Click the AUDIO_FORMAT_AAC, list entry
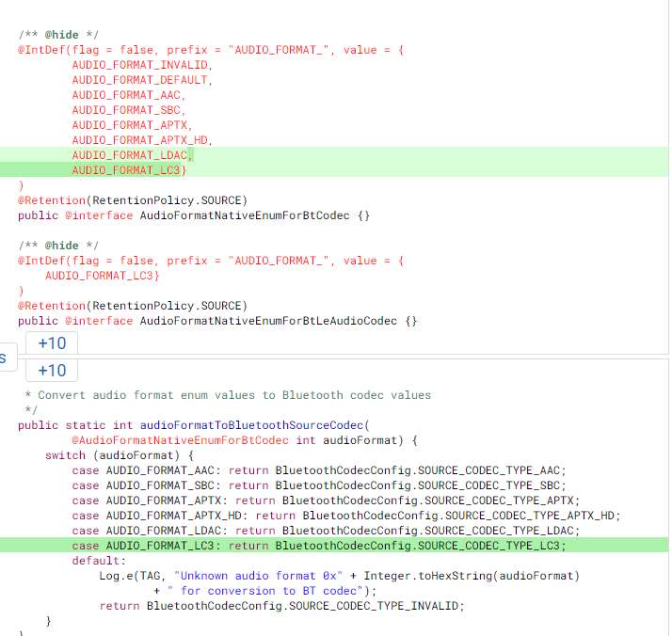Image resolution: width=672 pixels, height=636 pixels. [129, 95]
